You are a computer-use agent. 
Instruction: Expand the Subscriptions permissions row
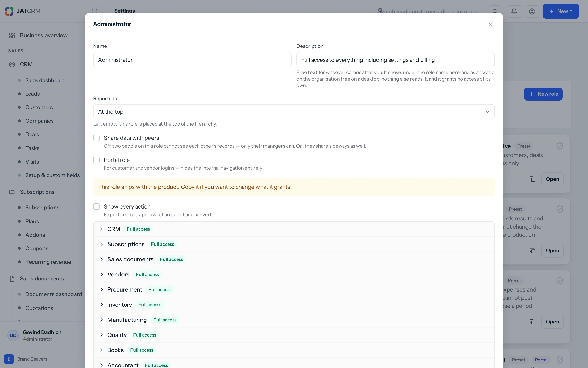click(x=294, y=244)
